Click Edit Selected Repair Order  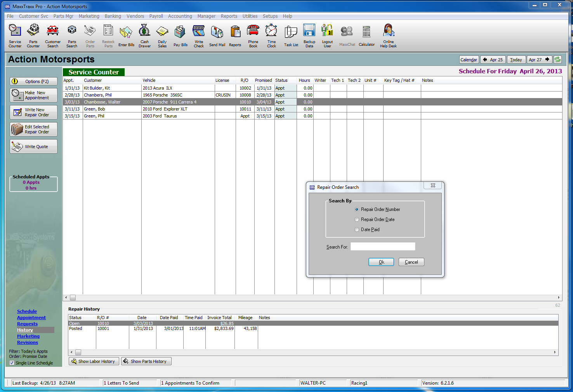point(33,130)
